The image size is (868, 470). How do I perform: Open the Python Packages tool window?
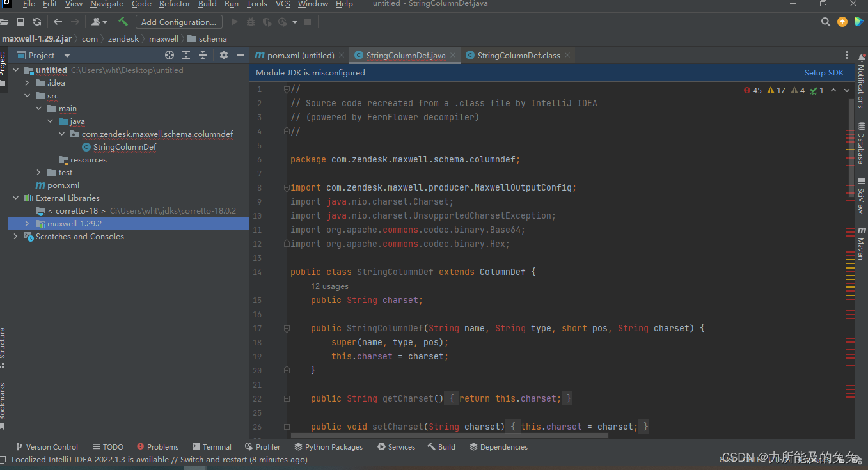pos(328,447)
